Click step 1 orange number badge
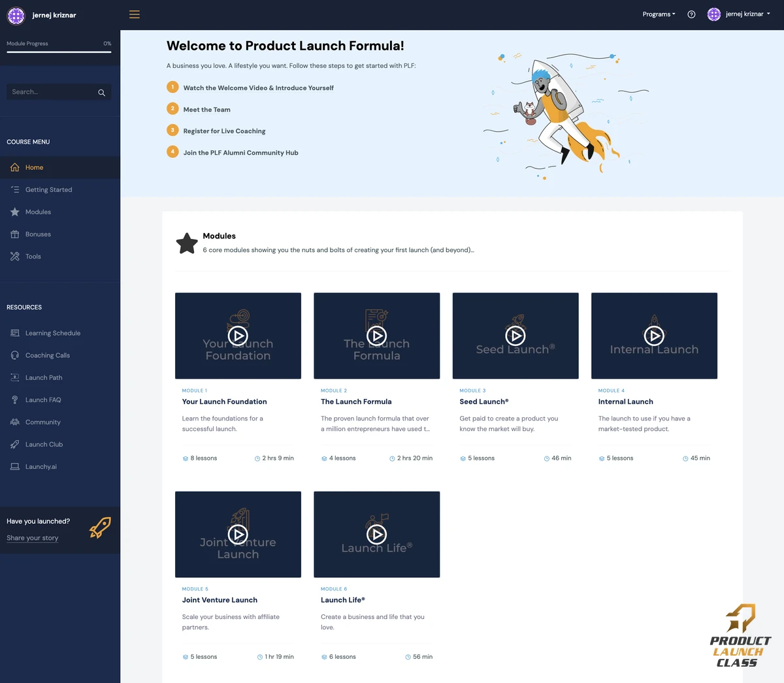Image resolution: width=784 pixels, height=683 pixels. click(172, 87)
